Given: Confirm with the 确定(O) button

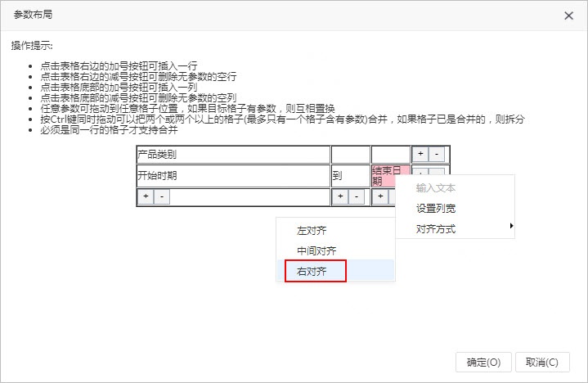Looking at the screenshot, I should click(483, 362).
